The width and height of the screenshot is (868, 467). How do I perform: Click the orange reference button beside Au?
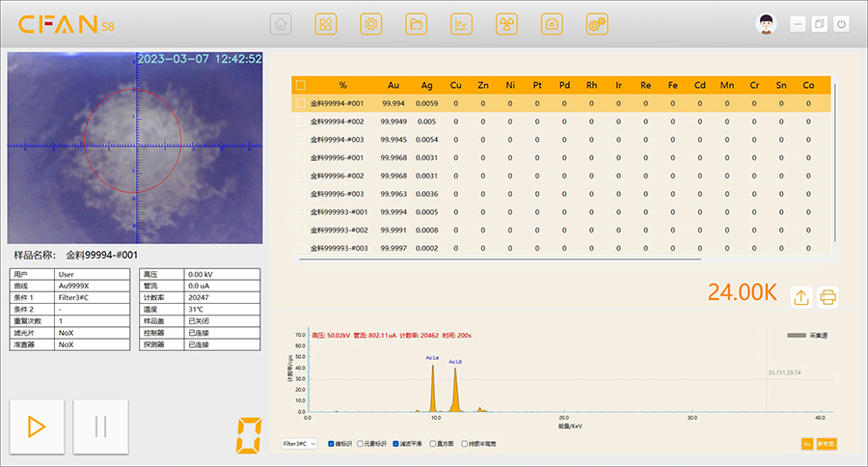coord(827,444)
